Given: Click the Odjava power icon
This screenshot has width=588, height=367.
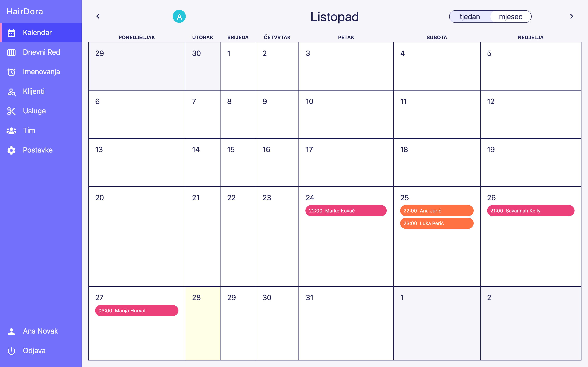Looking at the screenshot, I should click(x=11, y=351).
